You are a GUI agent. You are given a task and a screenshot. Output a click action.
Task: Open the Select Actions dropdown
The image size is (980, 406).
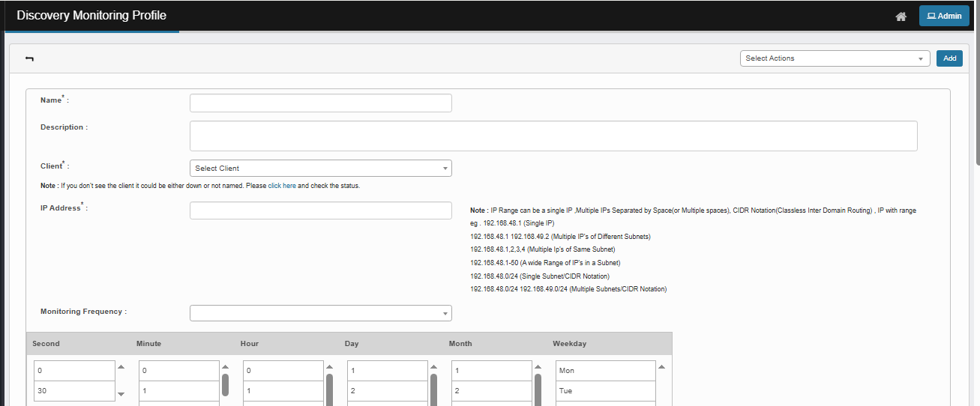click(x=835, y=58)
